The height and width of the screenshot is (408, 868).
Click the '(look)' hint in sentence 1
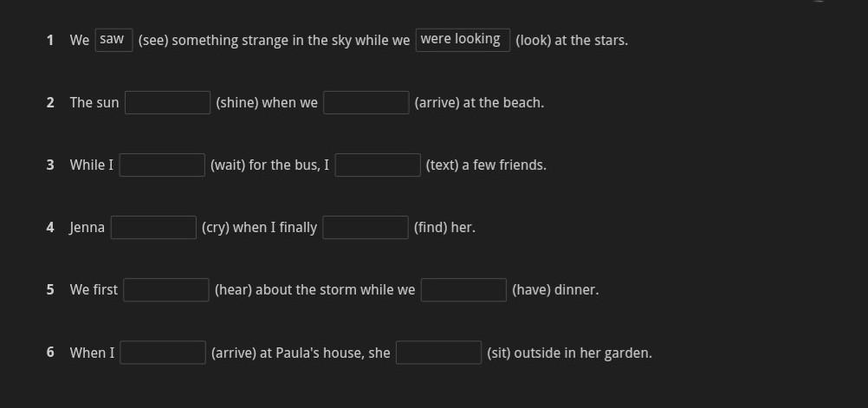[x=534, y=40]
